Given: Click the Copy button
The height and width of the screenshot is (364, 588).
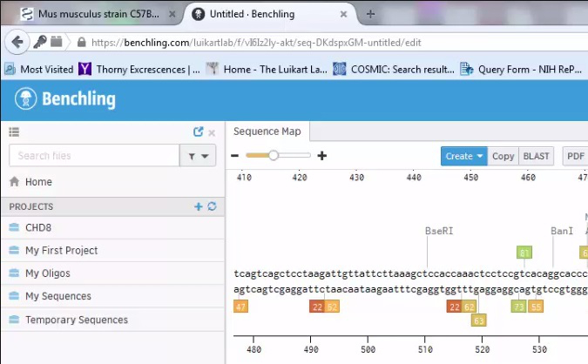Looking at the screenshot, I should pyautogui.click(x=503, y=156).
